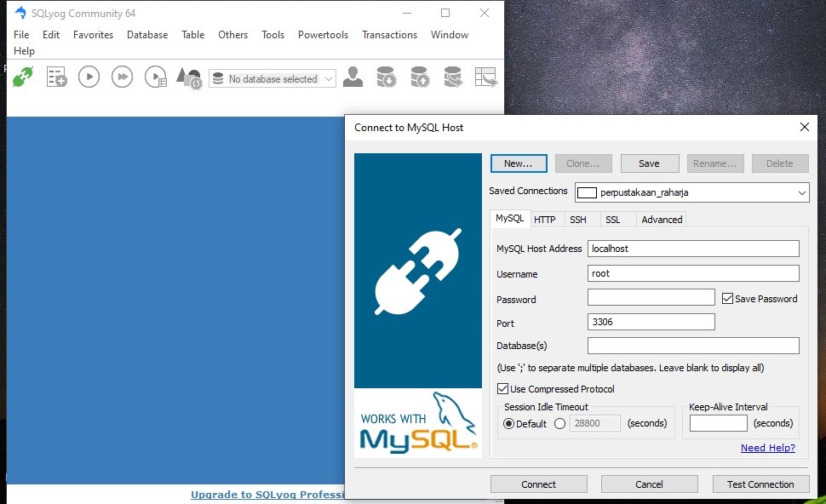Click the Format Query toolbar icon
This screenshot has width=826, height=504.
click(189, 78)
